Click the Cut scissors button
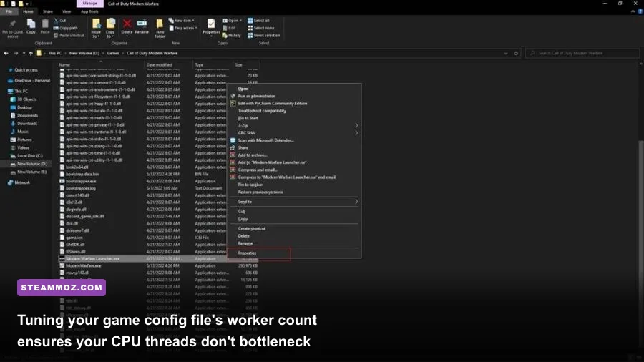The height and width of the screenshot is (362, 644). (60, 21)
